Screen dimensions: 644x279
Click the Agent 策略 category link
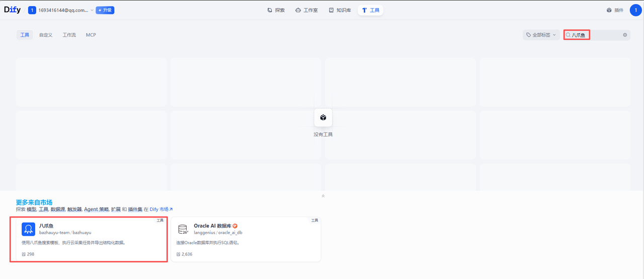(96, 209)
